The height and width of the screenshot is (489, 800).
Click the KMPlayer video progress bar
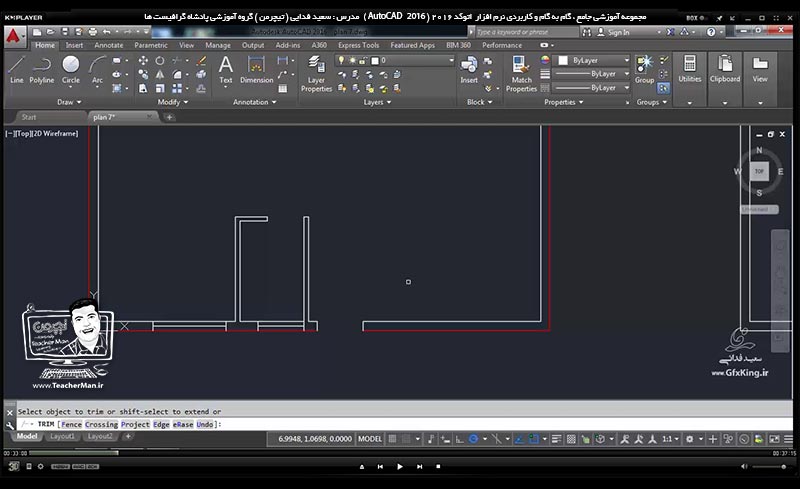tap(399, 453)
